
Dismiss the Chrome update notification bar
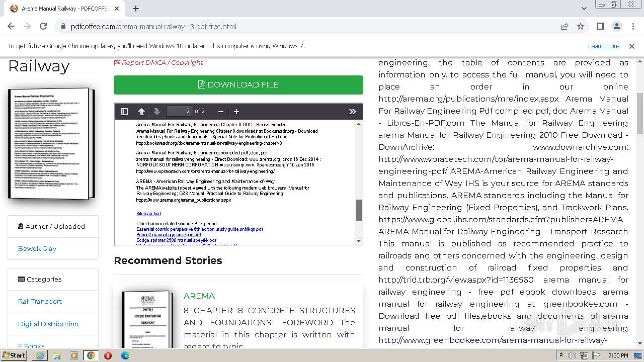(x=632, y=46)
